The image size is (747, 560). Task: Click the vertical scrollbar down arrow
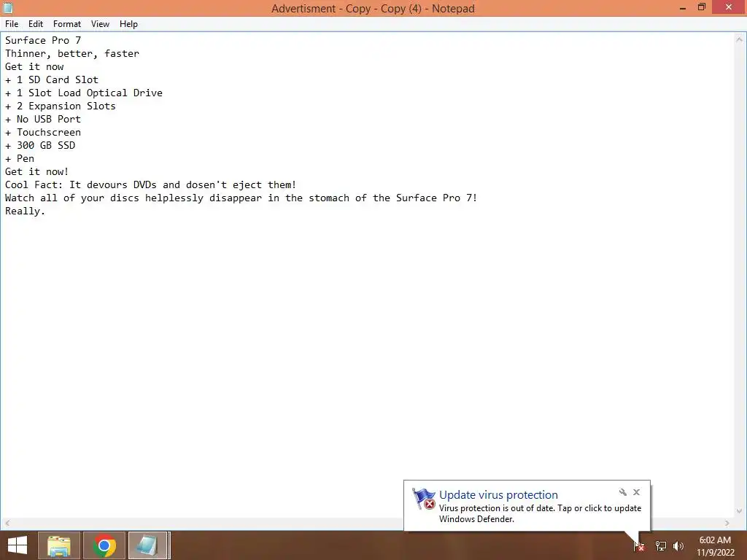pos(740,511)
